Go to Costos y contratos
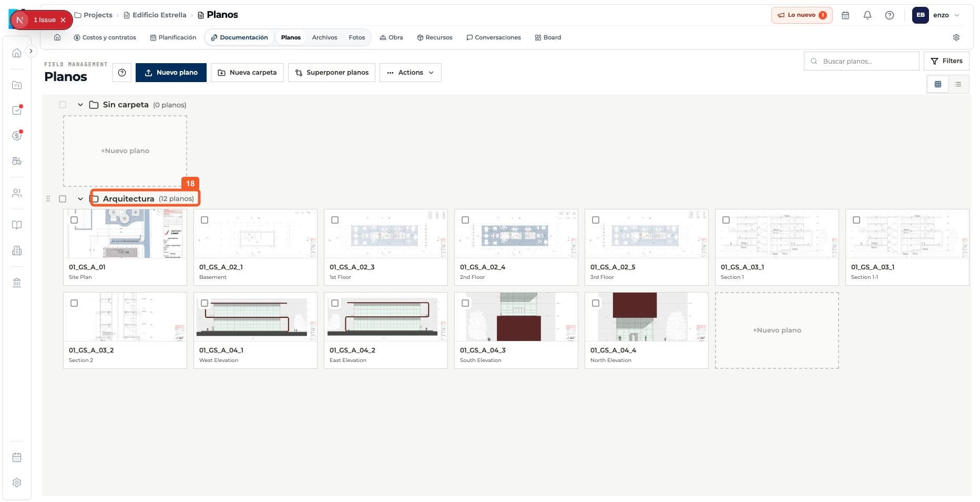The width and height of the screenshot is (980, 502). [105, 37]
